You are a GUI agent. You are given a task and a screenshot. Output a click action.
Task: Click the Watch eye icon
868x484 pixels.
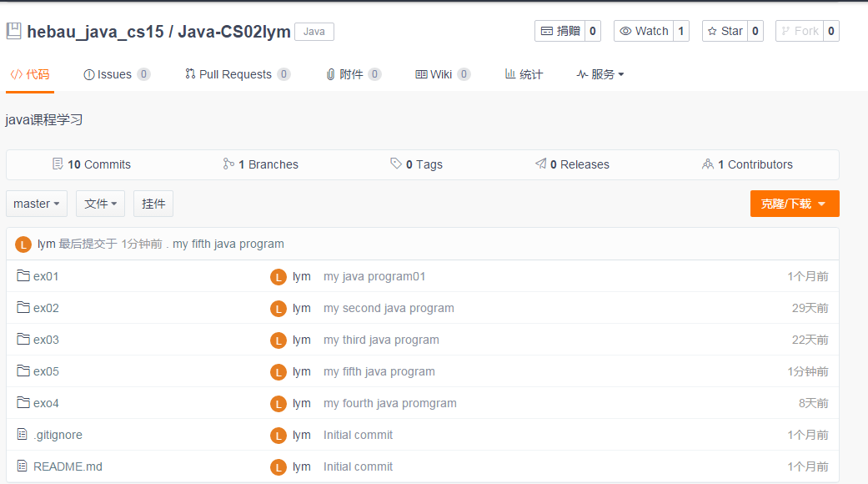click(625, 31)
